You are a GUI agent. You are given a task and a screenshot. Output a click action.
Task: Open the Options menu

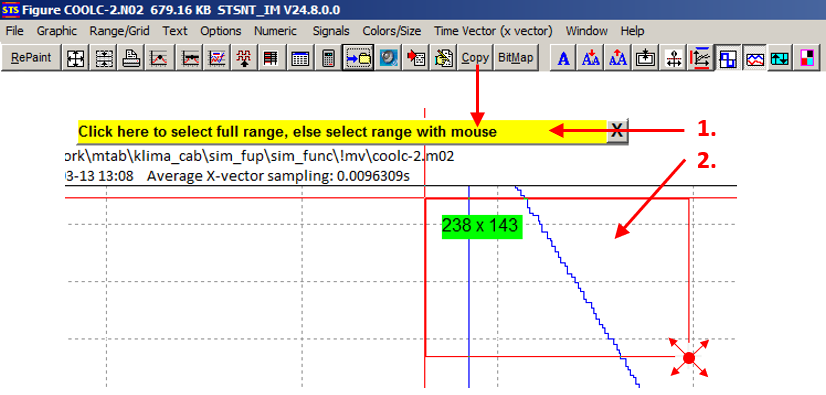[x=221, y=31]
